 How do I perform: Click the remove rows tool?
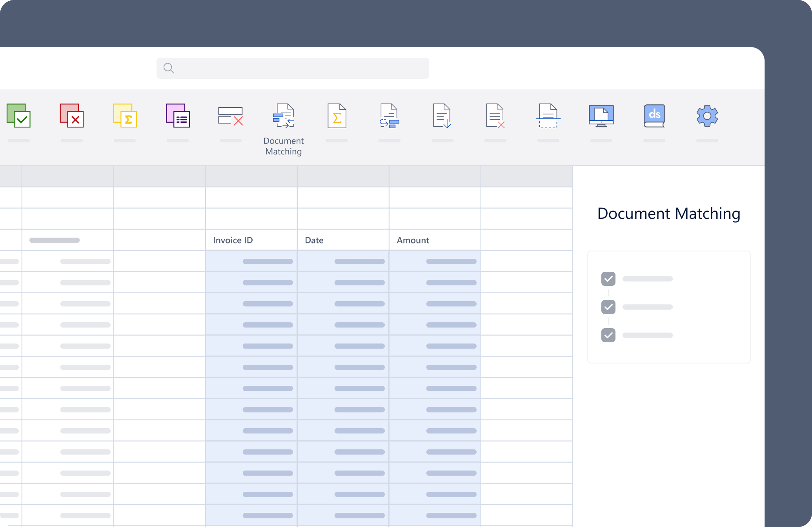tap(231, 116)
